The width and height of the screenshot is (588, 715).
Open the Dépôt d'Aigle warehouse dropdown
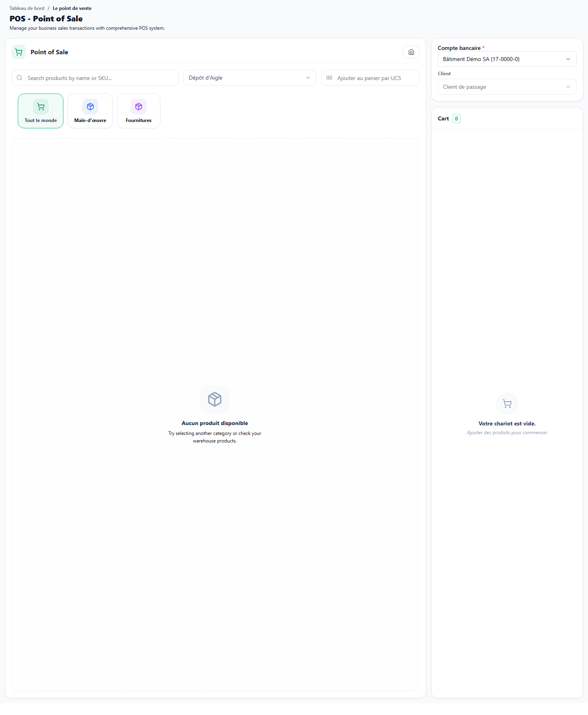250,78
